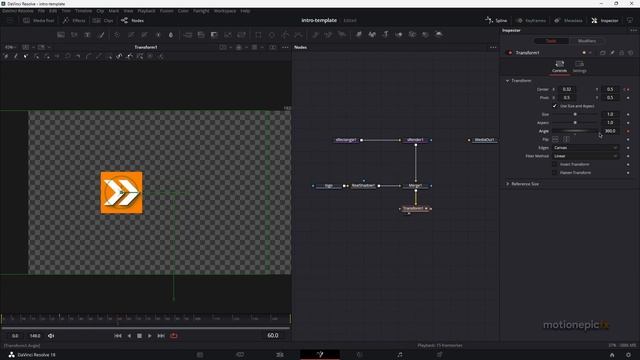Open Project Settings gear icon
The height and width of the screenshot is (360, 640).
tap(628, 355)
